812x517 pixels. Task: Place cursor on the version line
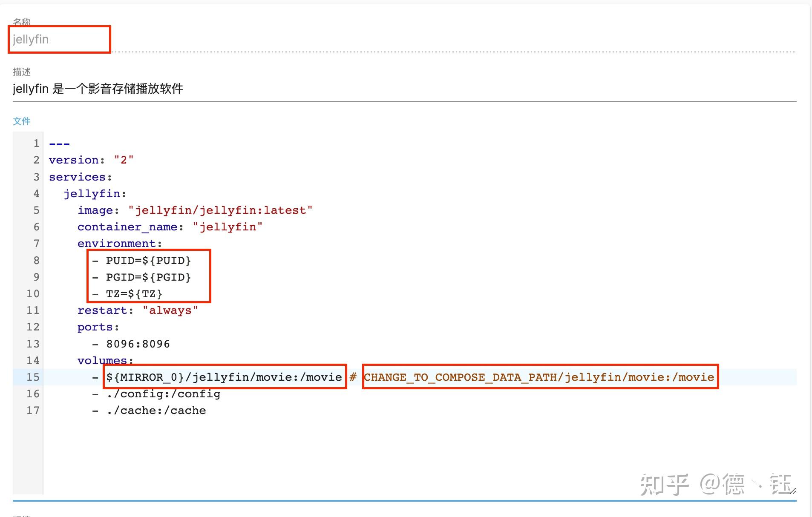(x=91, y=160)
